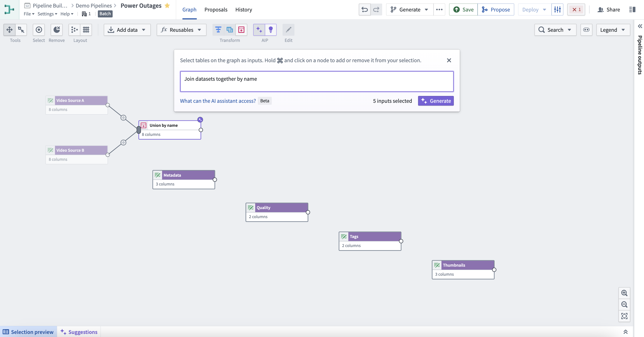
Task: Click the Remove tool icon
Action: 57,30
